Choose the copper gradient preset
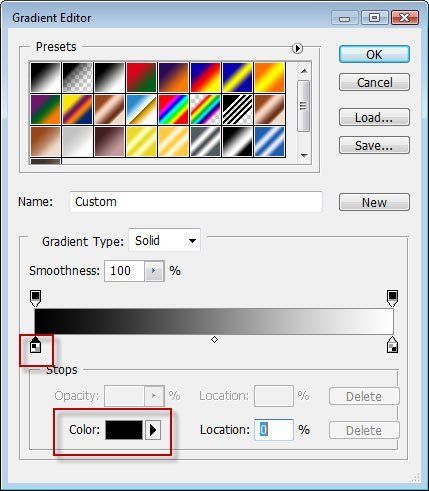Screen dimensions: 429x491 coord(109,109)
